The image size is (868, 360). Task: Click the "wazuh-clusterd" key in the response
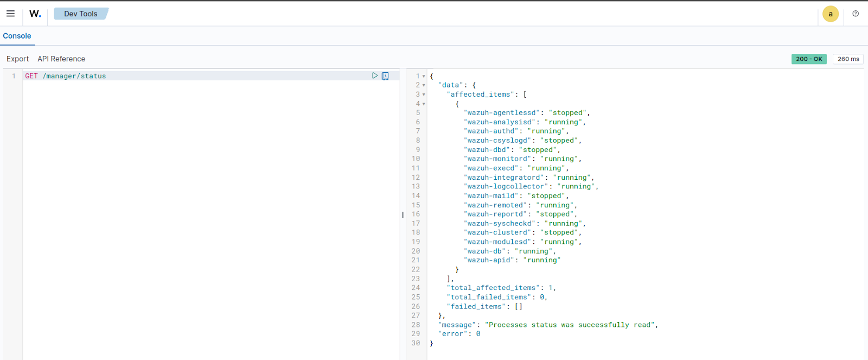coord(497,232)
